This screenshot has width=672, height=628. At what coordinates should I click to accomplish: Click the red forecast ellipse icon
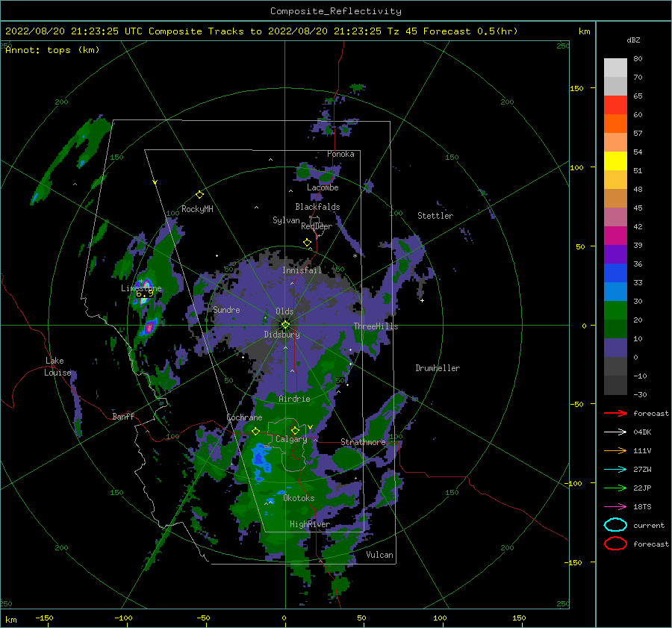615,544
